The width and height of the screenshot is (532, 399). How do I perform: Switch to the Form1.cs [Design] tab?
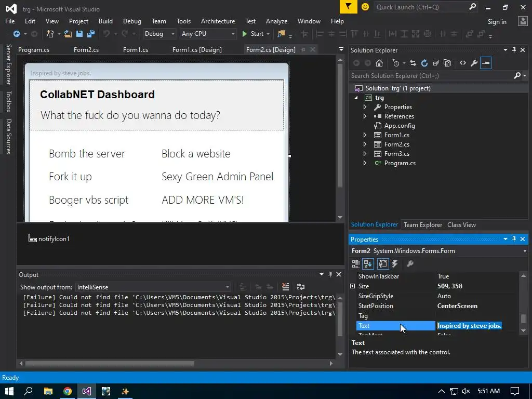(x=197, y=50)
